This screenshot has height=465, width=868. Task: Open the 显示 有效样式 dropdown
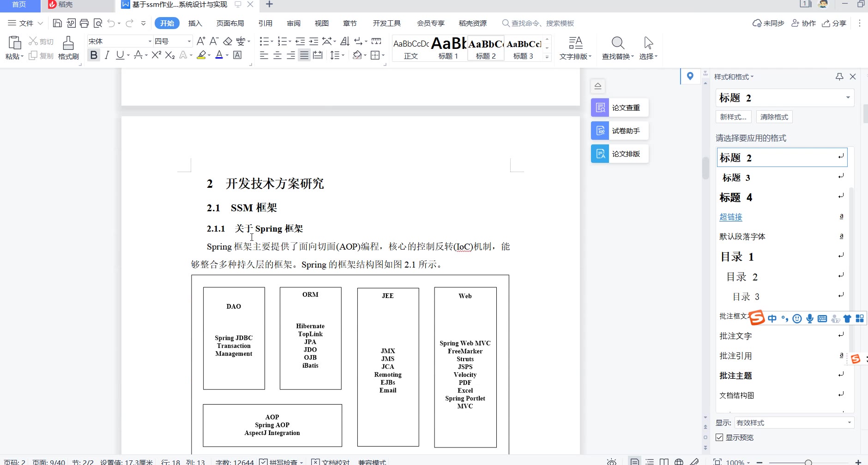[794, 423]
